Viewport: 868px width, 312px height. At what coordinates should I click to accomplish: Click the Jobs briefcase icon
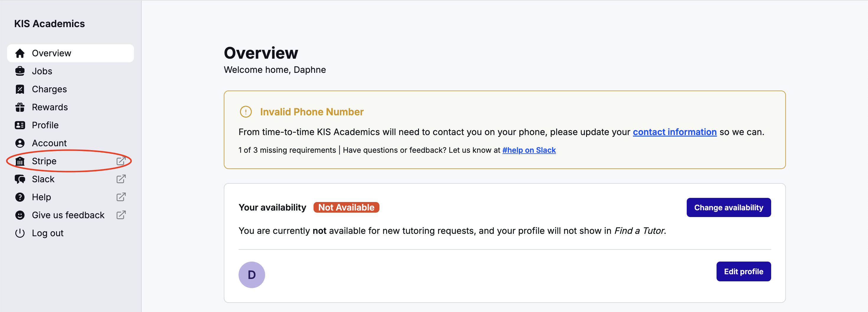[20, 71]
